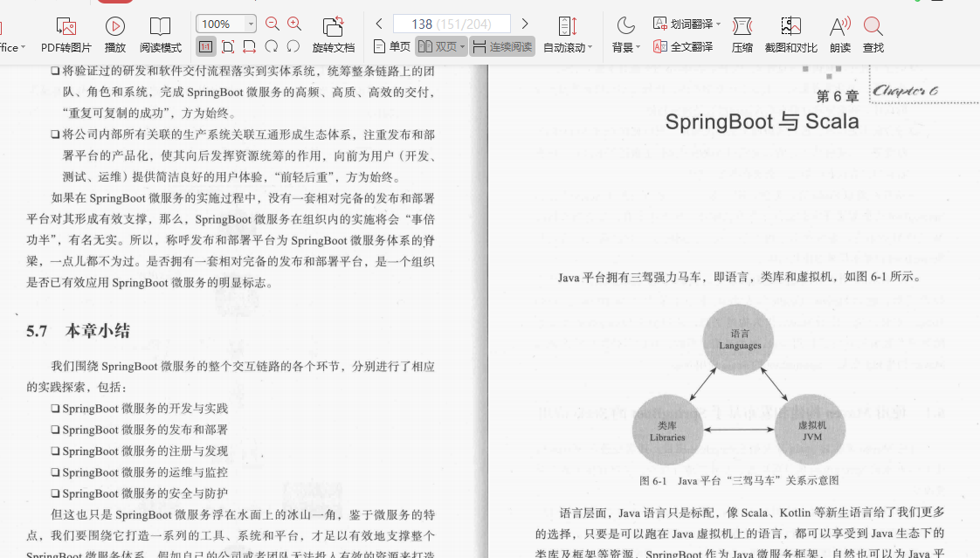Launch 全文翻译 full text translation
980x558 pixels.
point(683,46)
